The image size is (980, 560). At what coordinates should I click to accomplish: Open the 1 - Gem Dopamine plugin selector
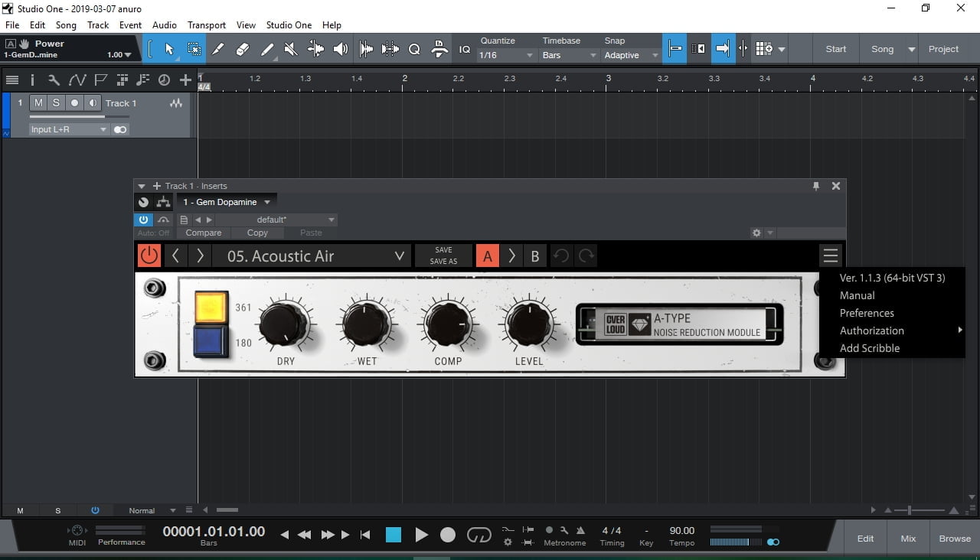coord(227,202)
